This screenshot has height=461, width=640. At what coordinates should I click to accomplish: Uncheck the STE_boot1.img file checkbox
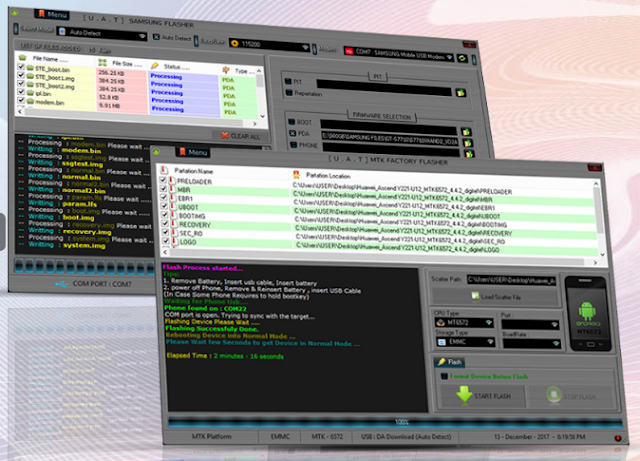pyautogui.click(x=21, y=75)
